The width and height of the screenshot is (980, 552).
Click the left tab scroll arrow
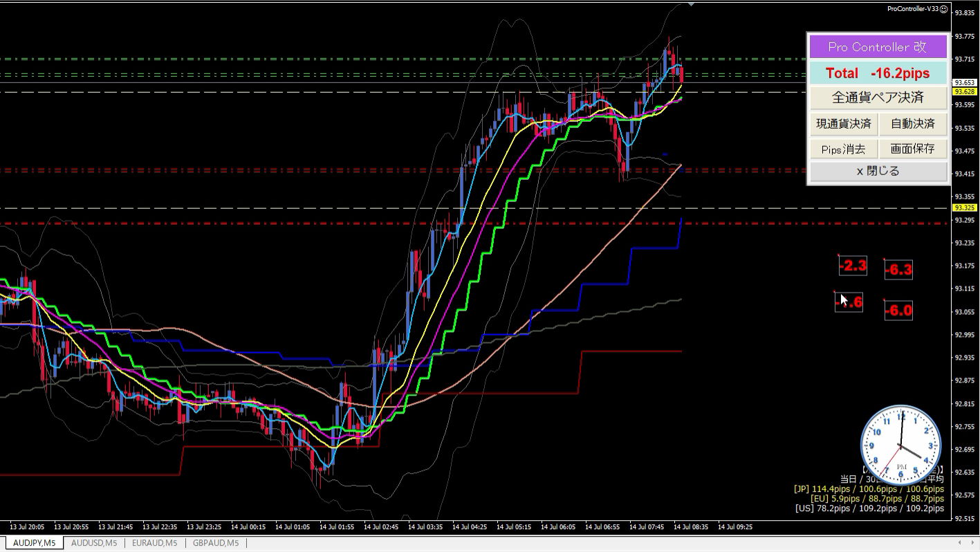[x=959, y=542]
